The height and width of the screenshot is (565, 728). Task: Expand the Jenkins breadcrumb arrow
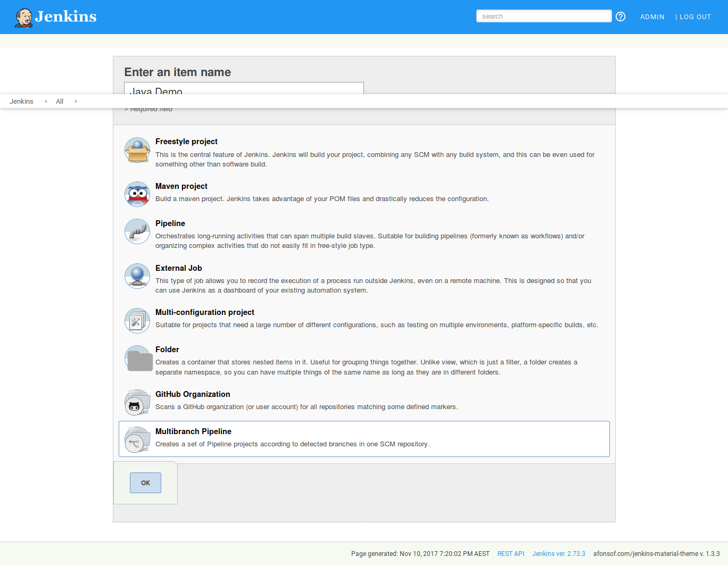(x=46, y=101)
